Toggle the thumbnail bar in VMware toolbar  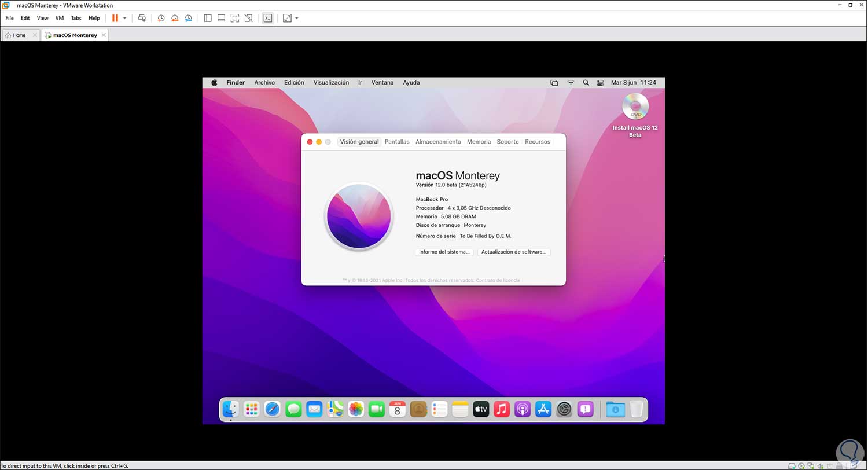click(x=221, y=18)
